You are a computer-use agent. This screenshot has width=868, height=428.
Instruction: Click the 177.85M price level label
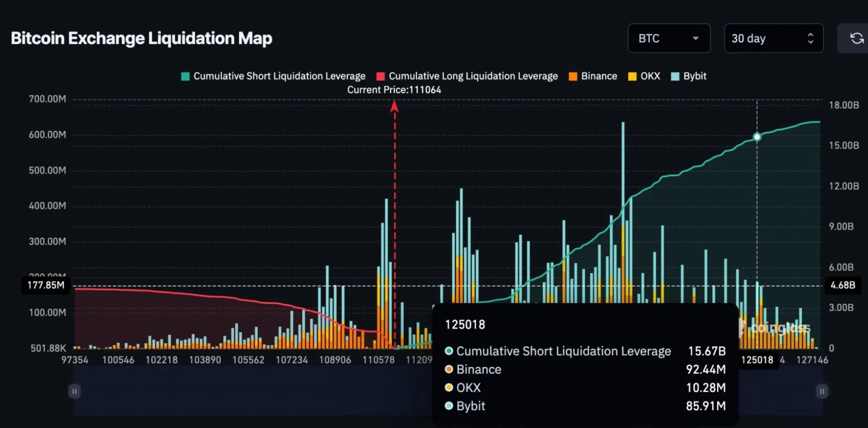[x=45, y=285]
